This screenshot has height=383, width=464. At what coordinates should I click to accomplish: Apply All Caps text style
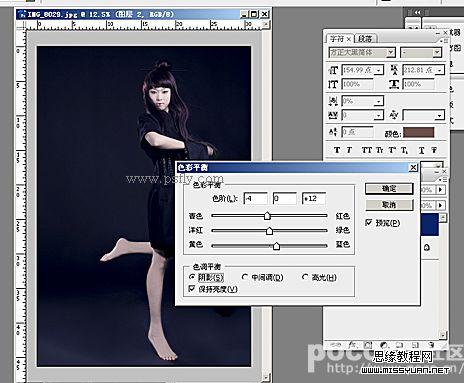[367, 150]
